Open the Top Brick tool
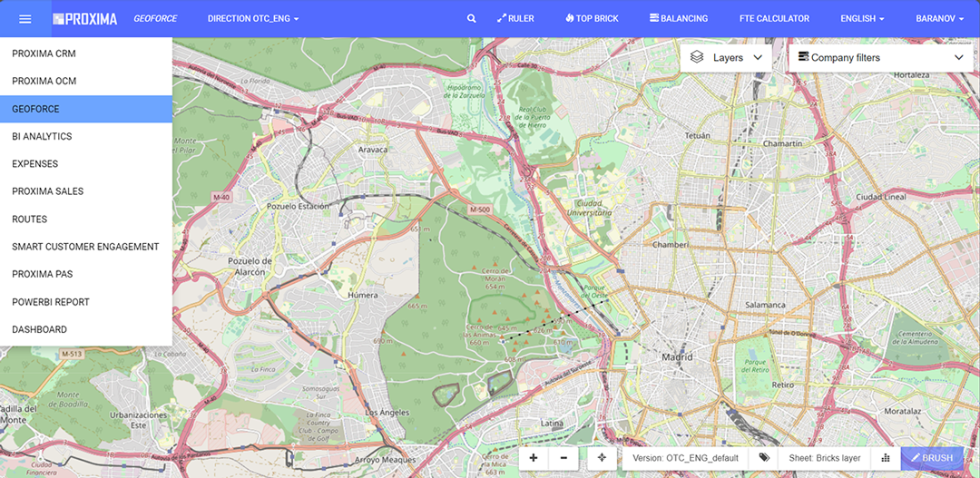The width and height of the screenshot is (980, 478). [592, 19]
